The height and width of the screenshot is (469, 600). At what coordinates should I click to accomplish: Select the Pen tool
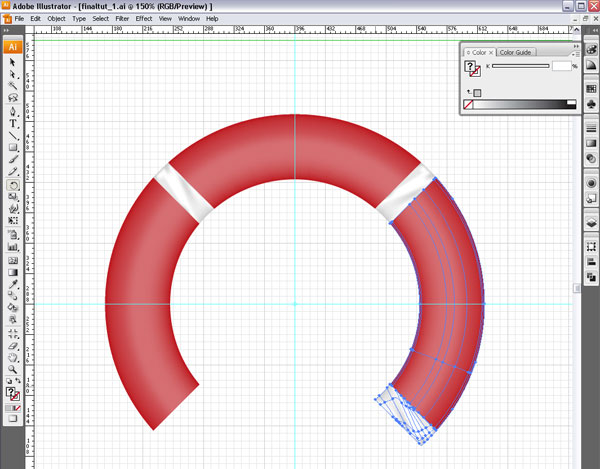(x=13, y=111)
